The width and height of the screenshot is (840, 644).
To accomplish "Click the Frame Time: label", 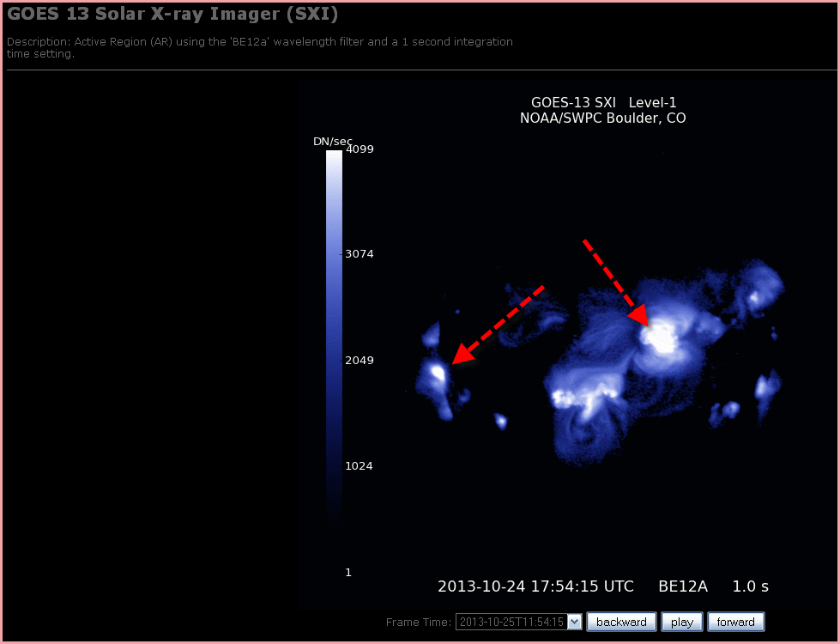I will (x=419, y=622).
